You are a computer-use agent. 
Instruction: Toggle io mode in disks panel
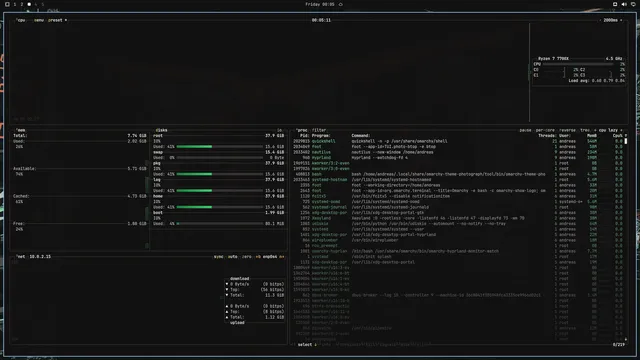(x=280, y=130)
